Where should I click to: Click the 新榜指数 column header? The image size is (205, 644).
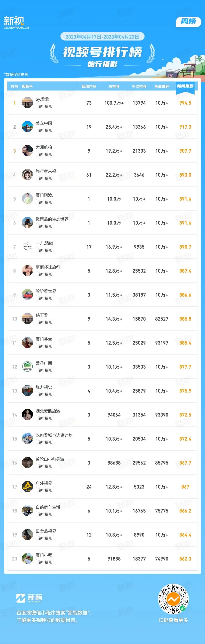tap(185, 86)
